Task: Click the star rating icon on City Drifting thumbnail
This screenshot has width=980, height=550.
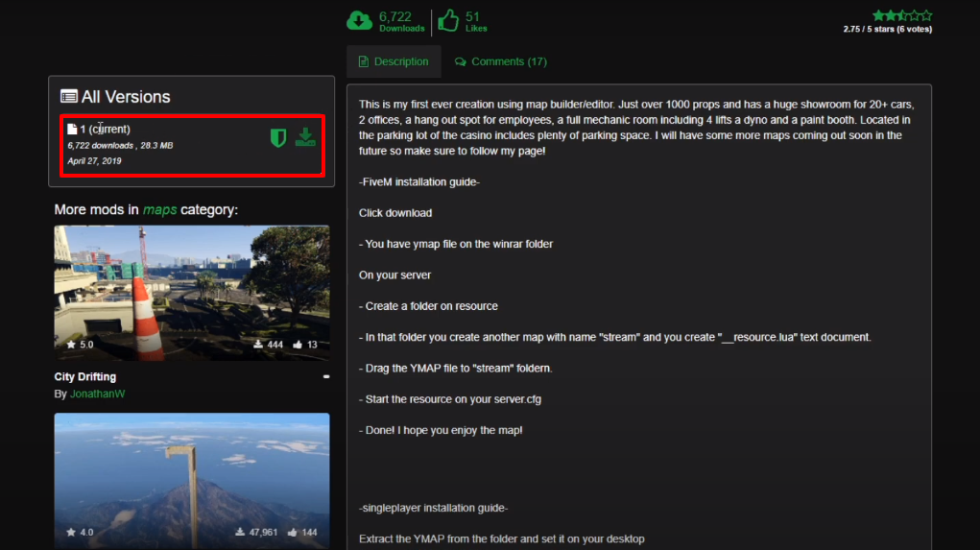Action: [x=71, y=345]
